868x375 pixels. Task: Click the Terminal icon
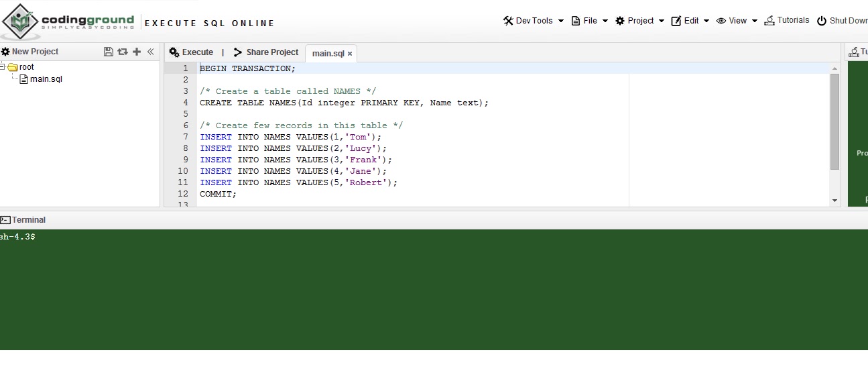tap(5, 220)
